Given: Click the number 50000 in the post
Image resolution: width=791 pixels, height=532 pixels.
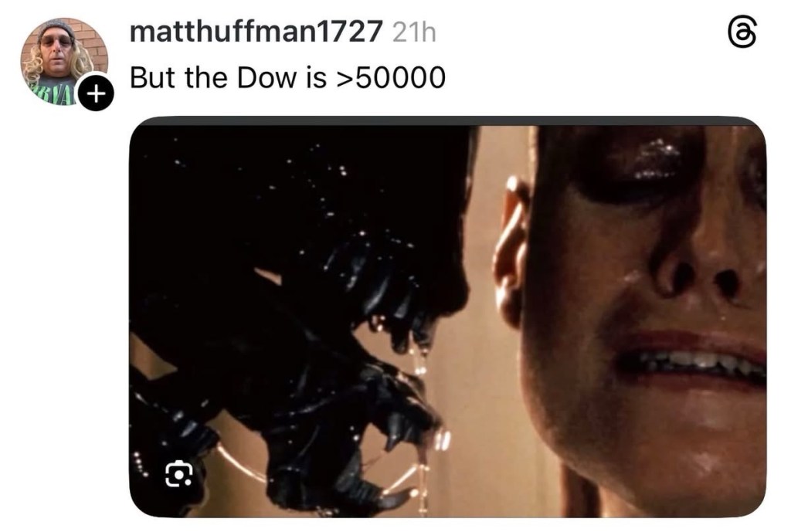Looking at the screenshot, I should [x=401, y=78].
